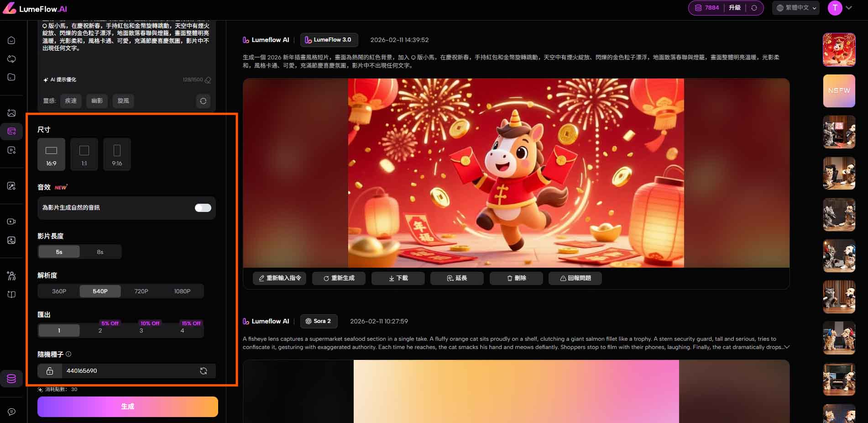Open the 繁體中文 language dropdown
The height and width of the screenshot is (423, 868).
tap(796, 8)
